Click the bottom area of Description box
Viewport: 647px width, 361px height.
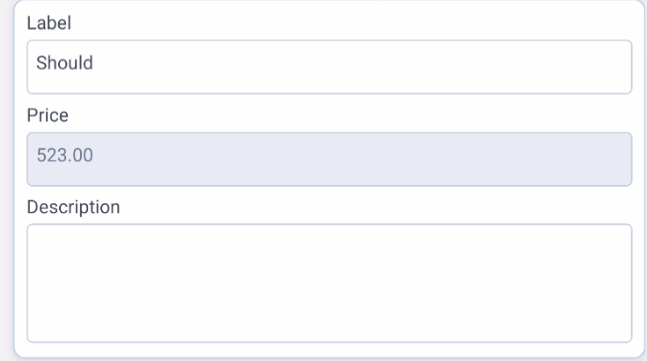(x=329, y=328)
